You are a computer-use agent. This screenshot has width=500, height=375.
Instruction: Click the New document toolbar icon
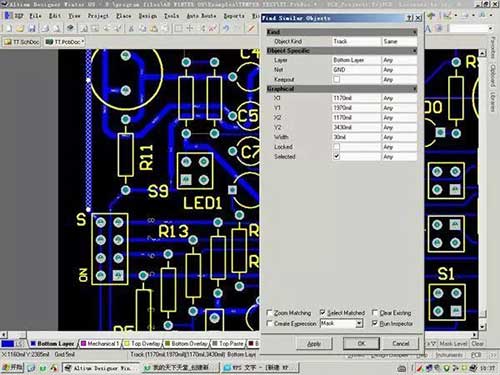point(8,29)
